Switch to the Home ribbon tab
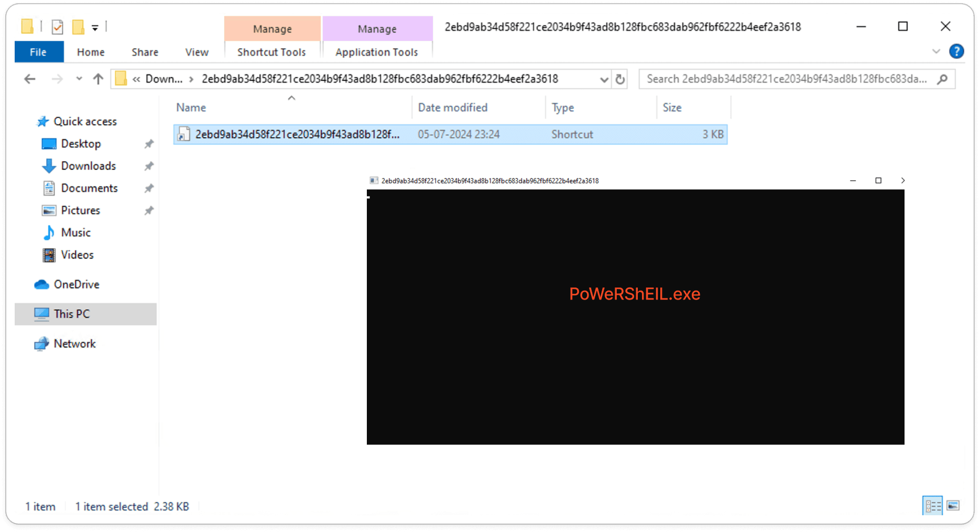This screenshot has width=980, height=532. point(91,52)
